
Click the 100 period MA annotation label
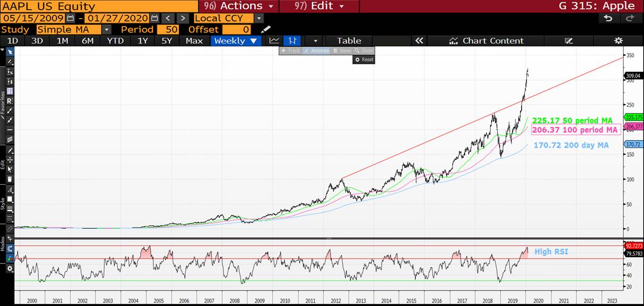pyautogui.click(x=575, y=130)
